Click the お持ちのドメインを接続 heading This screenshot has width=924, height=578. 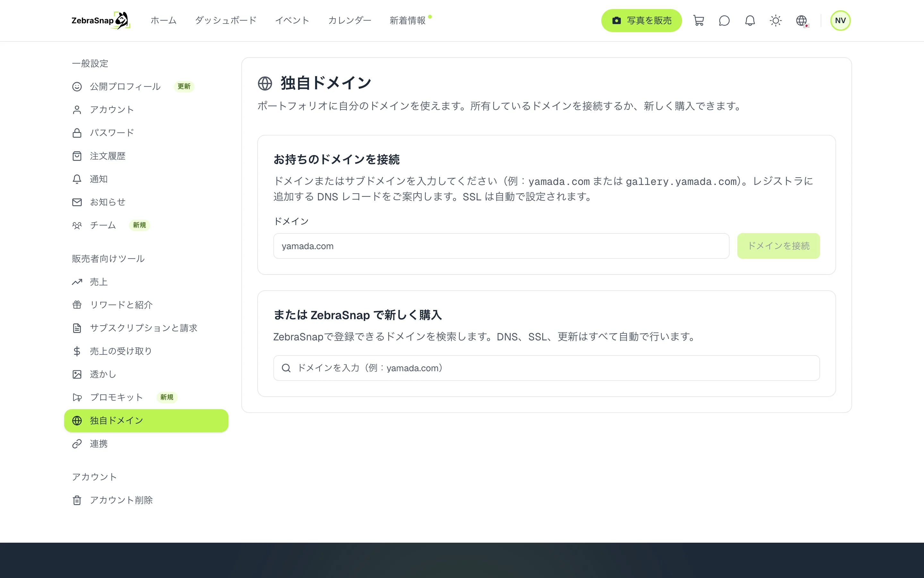tap(336, 159)
